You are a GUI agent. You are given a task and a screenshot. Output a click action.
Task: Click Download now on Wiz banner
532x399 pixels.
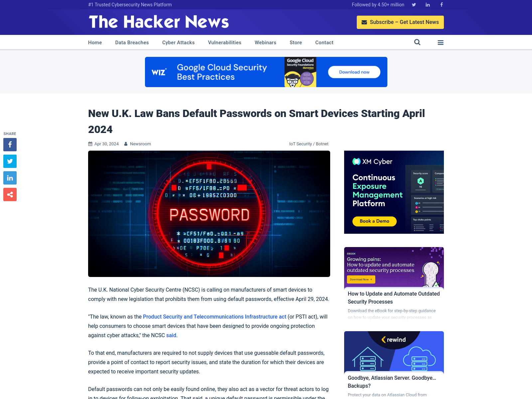[354, 72]
